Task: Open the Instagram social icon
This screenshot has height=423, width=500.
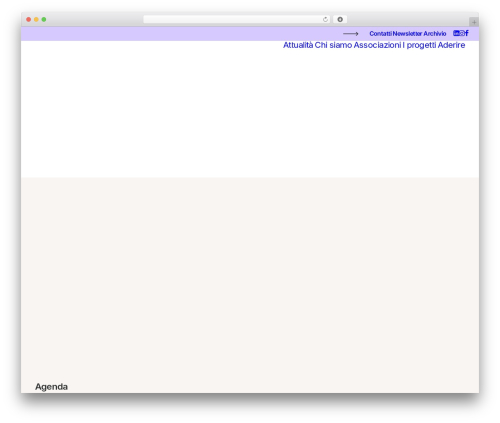Action: 462,33
